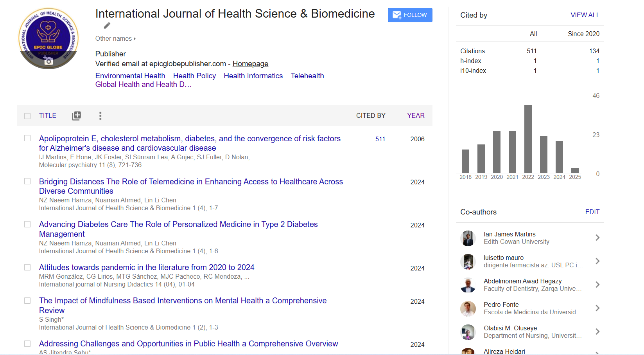
Task: Click the 2022 bar in citations chart
Action: coord(528,139)
